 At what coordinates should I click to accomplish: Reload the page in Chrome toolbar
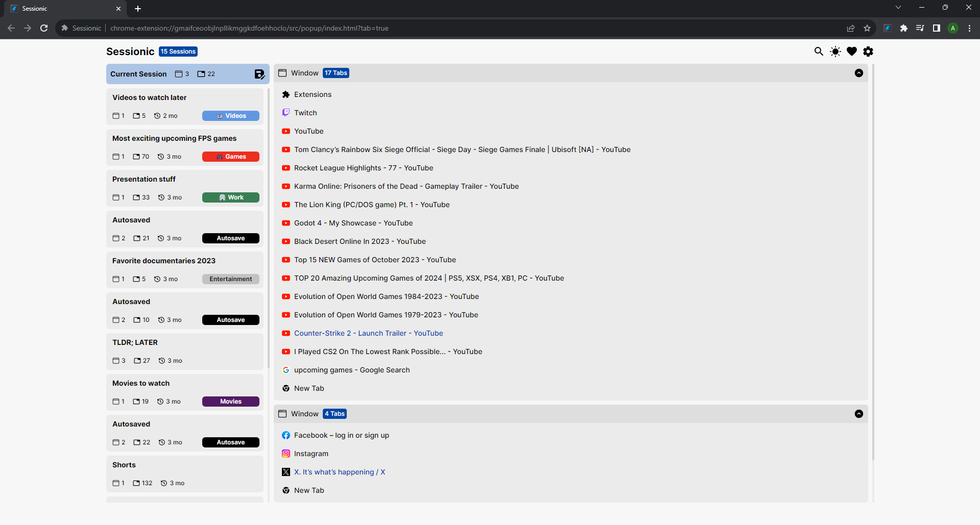(x=44, y=28)
